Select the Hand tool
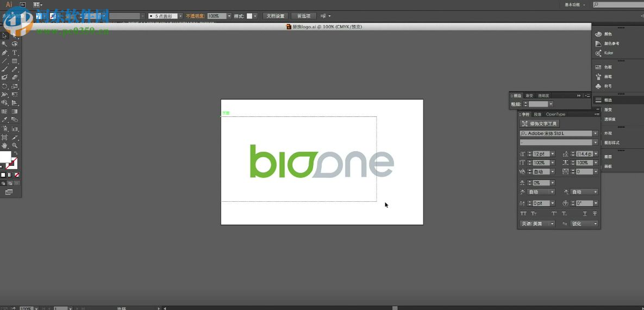The image size is (644, 310). coord(4,146)
